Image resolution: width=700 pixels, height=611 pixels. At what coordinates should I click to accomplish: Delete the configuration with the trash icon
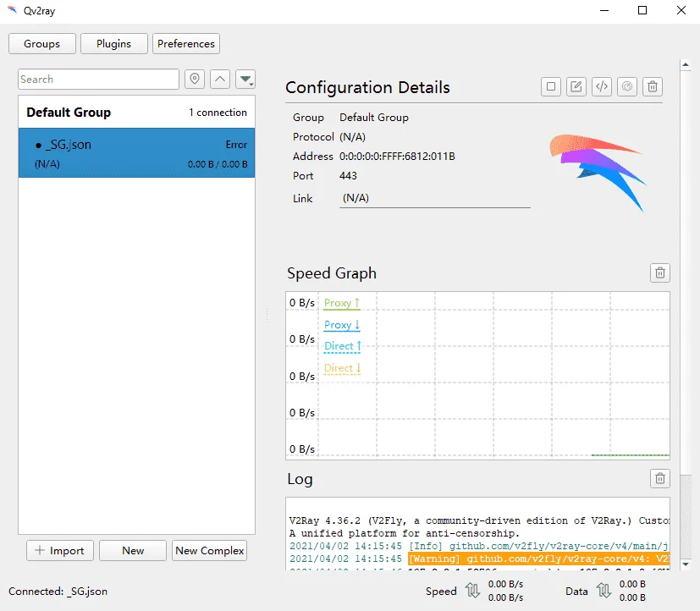coord(653,86)
